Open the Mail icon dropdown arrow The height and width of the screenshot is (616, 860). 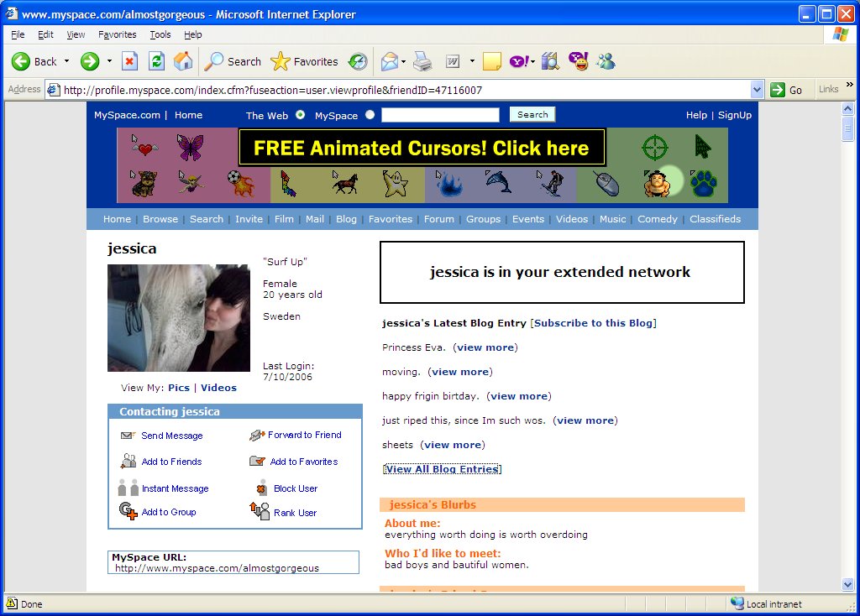404,61
